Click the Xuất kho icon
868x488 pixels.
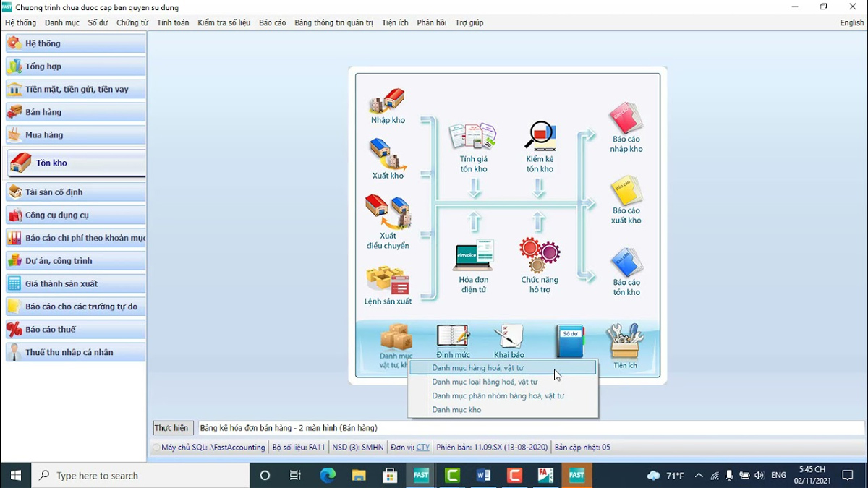388,154
